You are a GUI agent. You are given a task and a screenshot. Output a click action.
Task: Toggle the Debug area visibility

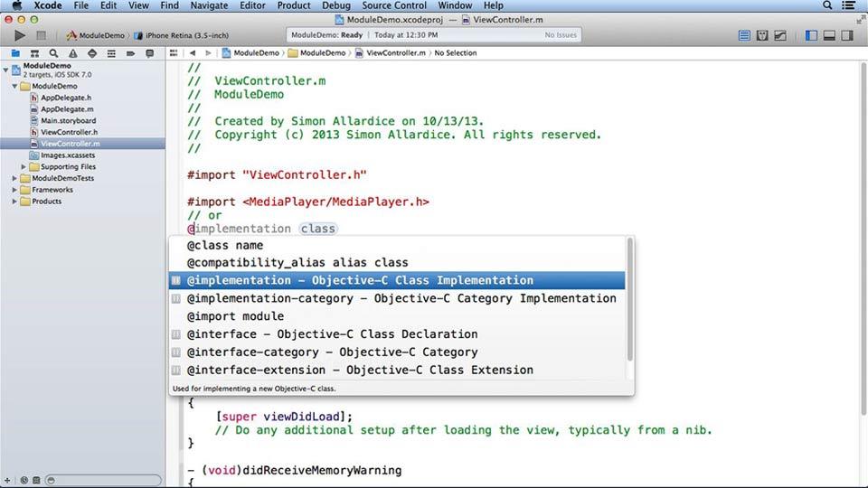pos(829,35)
